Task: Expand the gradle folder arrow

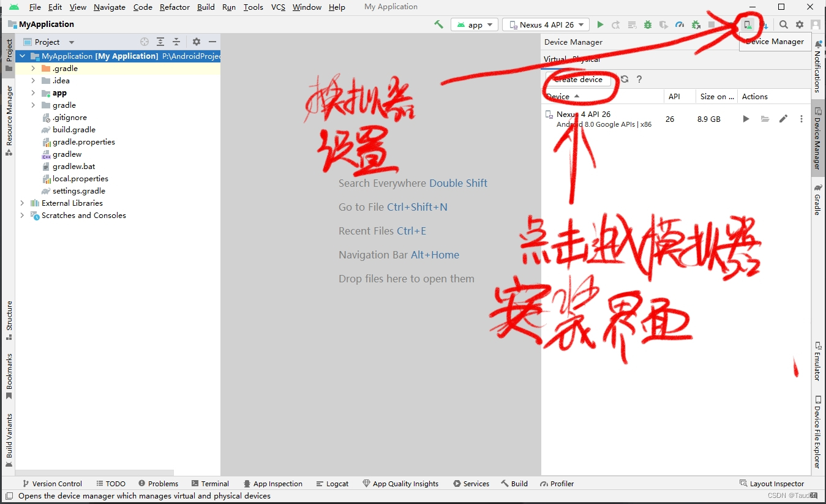Action: [34, 105]
